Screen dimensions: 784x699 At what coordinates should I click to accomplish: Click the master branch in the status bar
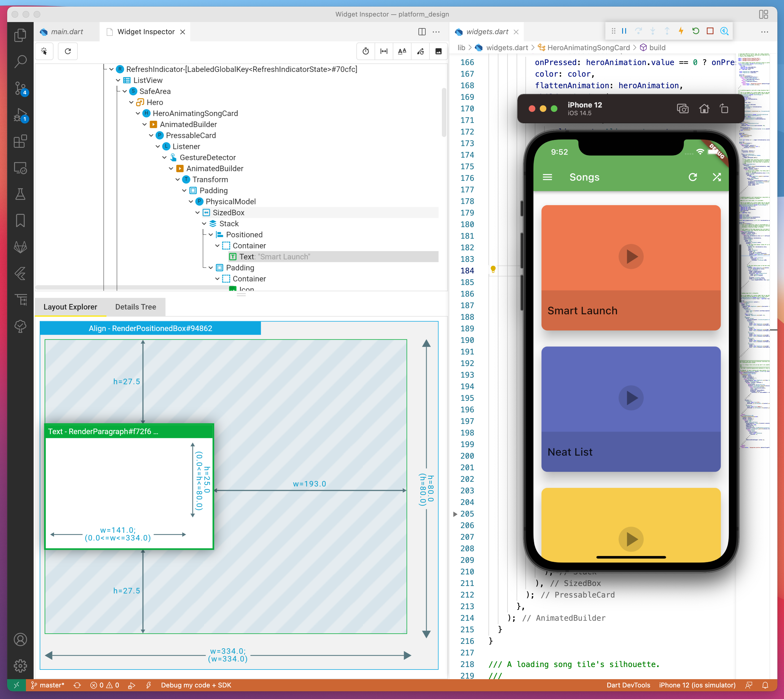click(x=48, y=685)
